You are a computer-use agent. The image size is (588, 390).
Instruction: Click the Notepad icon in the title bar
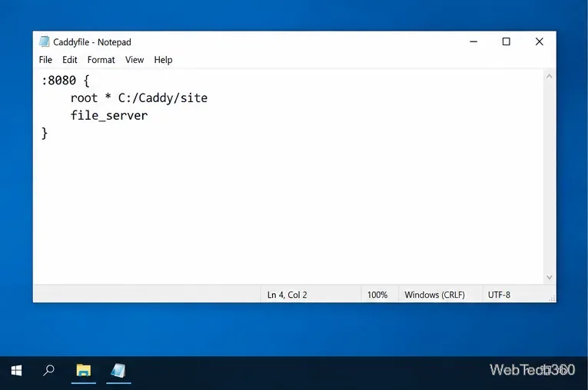pos(44,41)
